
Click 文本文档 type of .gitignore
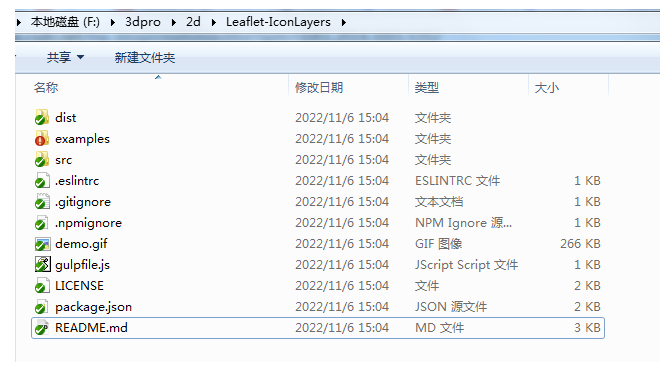439,202
